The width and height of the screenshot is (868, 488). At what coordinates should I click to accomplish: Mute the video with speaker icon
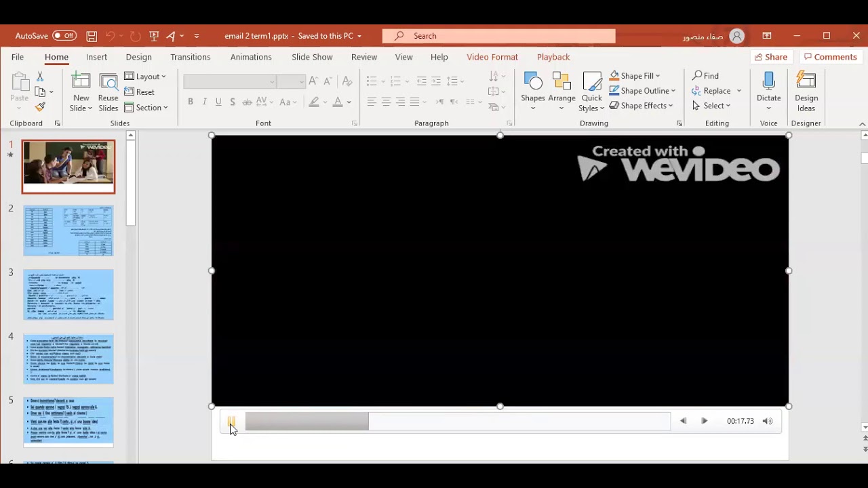point(767,421)
